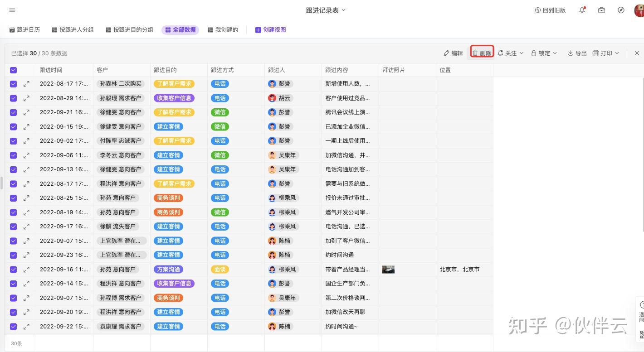Open the 跟进记录表 title dropdown
Viewport: 644px width, 352px height.
(x=326, y=10)
